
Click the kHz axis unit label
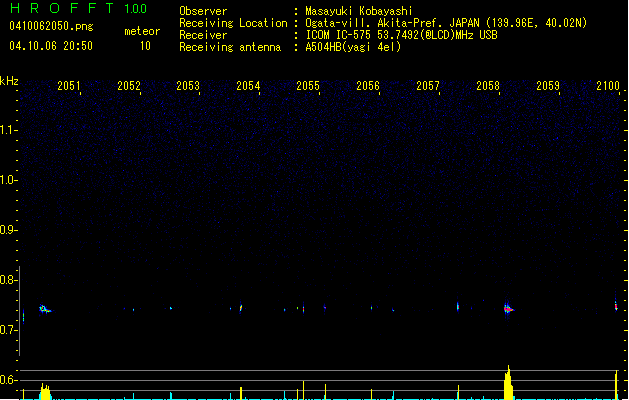click(9, 81)
